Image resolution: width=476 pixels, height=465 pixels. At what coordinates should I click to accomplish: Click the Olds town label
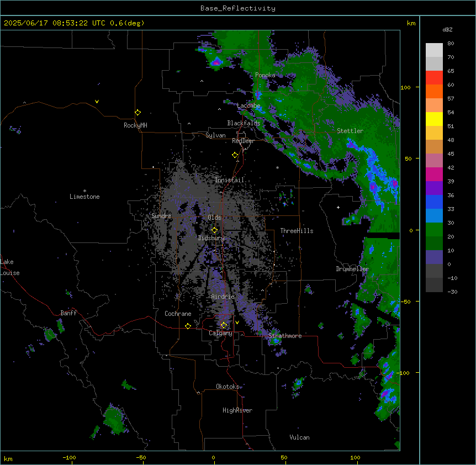tap(214, 218)
